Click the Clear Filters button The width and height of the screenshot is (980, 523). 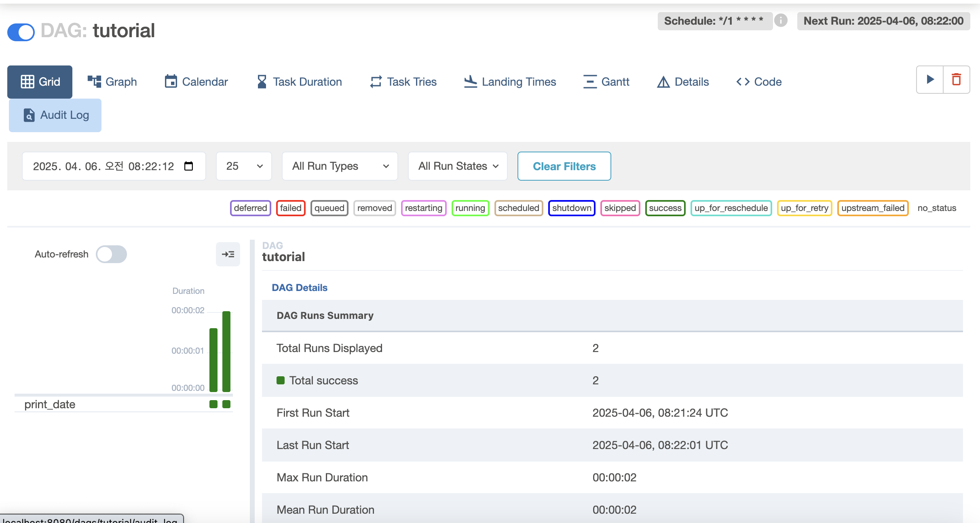pyautogui.click(x=564, y=166)
